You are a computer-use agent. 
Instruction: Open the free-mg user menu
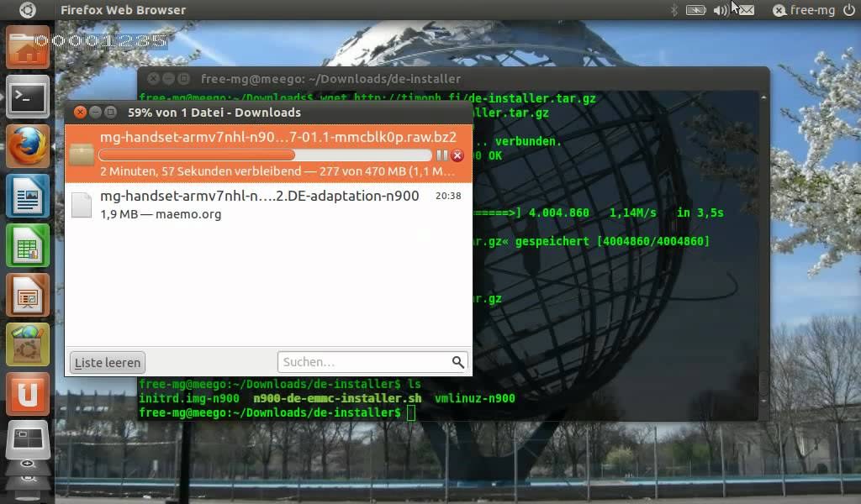[804, 10]
